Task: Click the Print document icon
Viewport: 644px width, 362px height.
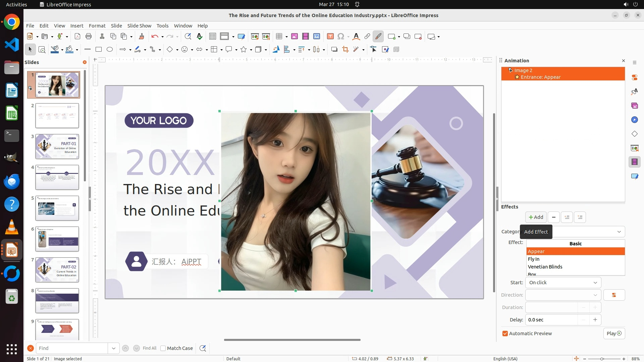Action: click(89, 37)
